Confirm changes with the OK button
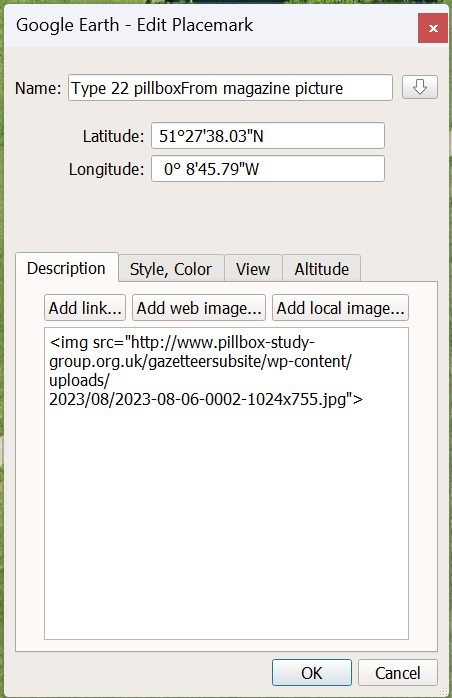Screen dimensions: 452x698 point(312,673)
